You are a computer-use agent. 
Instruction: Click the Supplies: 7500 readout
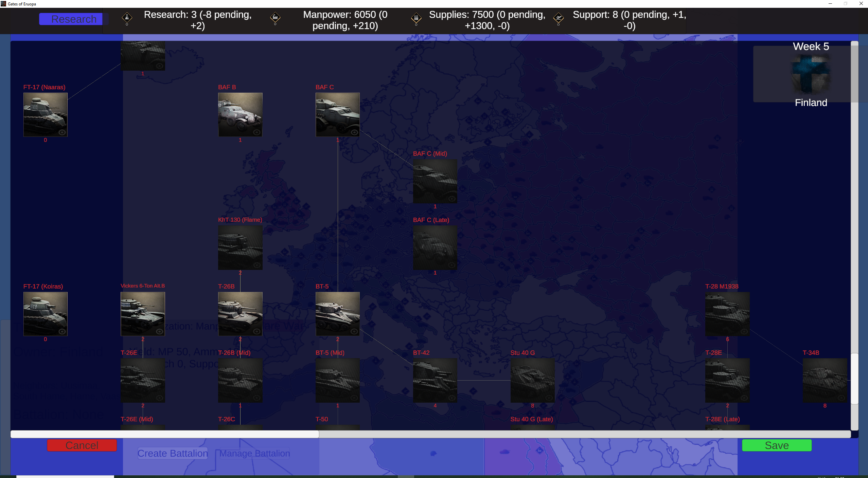(x=487, y=20)
